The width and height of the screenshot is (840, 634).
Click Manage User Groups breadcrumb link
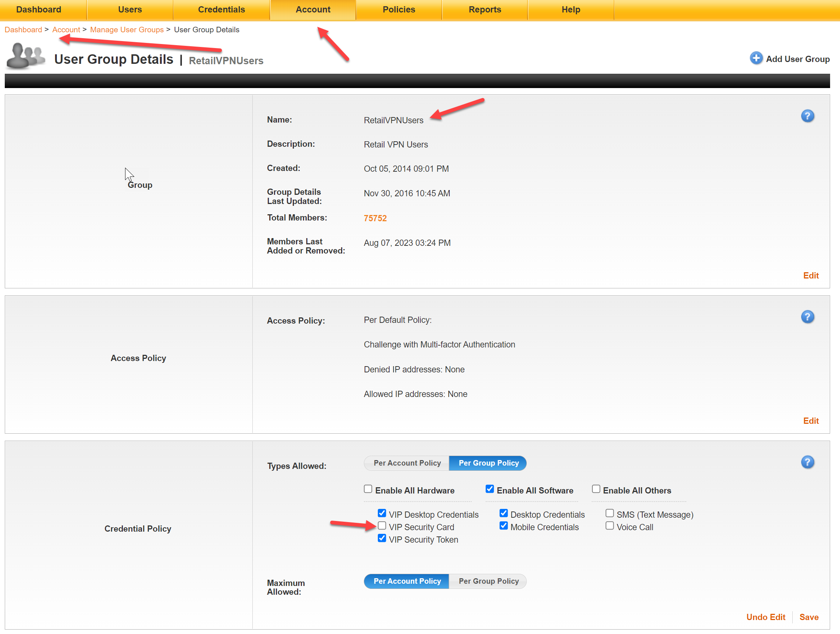click(127, 30)
